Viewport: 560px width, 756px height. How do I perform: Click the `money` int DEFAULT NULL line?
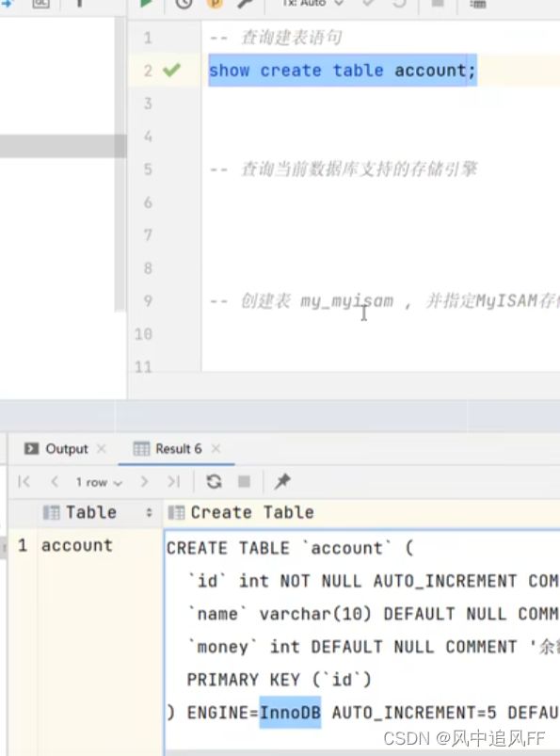pos(374,647)
